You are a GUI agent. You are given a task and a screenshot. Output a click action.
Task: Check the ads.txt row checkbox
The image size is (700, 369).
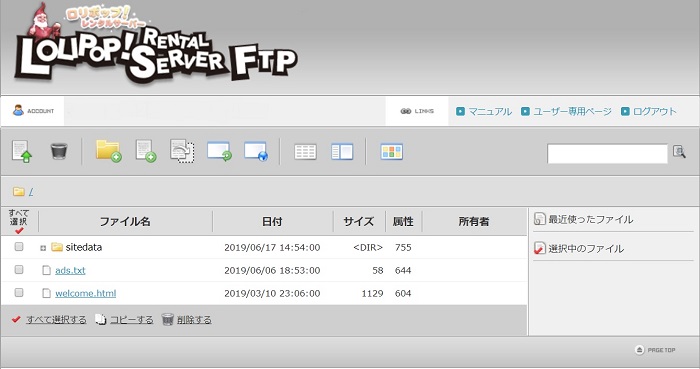tap(19, 269)
